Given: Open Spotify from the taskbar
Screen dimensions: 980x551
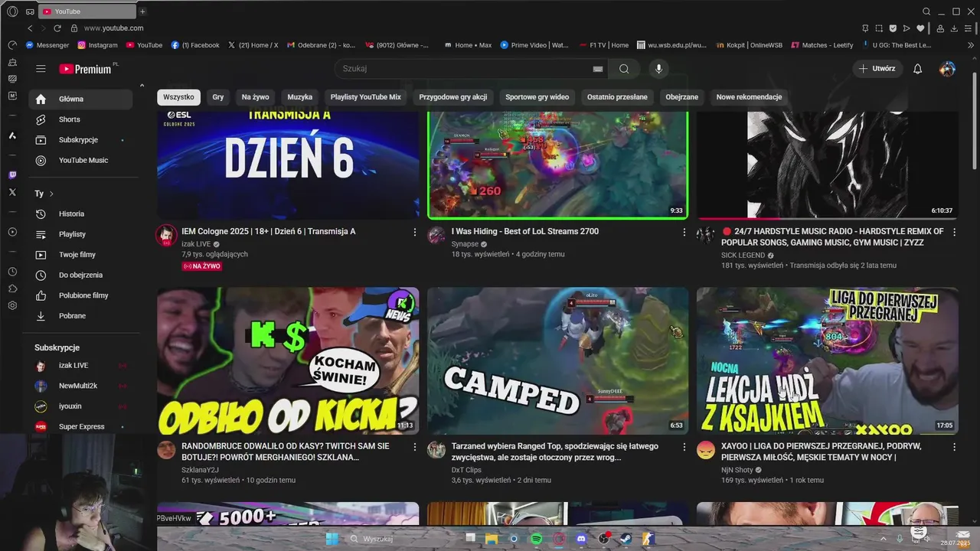Looking at the screenshot, I should [x=537, y=539].
